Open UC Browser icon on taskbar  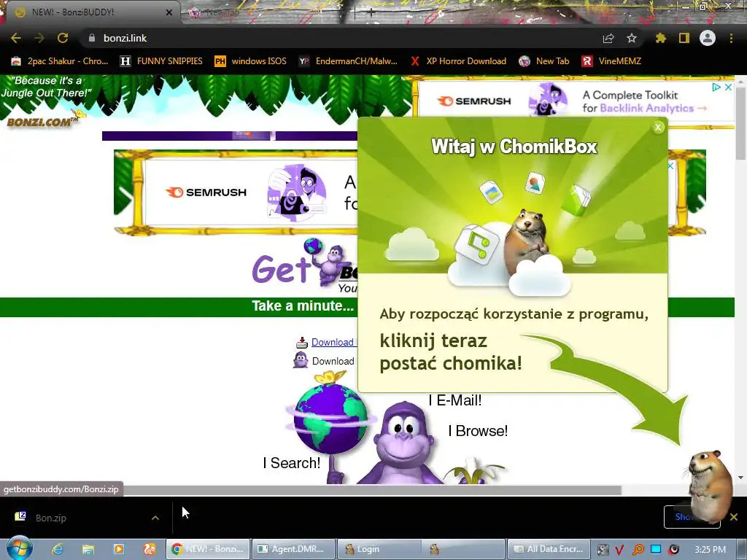[149, 549]
